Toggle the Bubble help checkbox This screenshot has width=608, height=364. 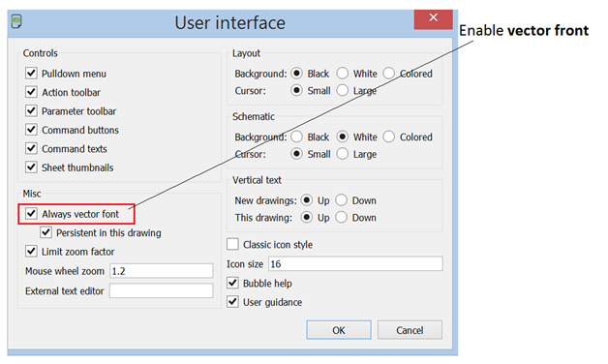(232, 283)
